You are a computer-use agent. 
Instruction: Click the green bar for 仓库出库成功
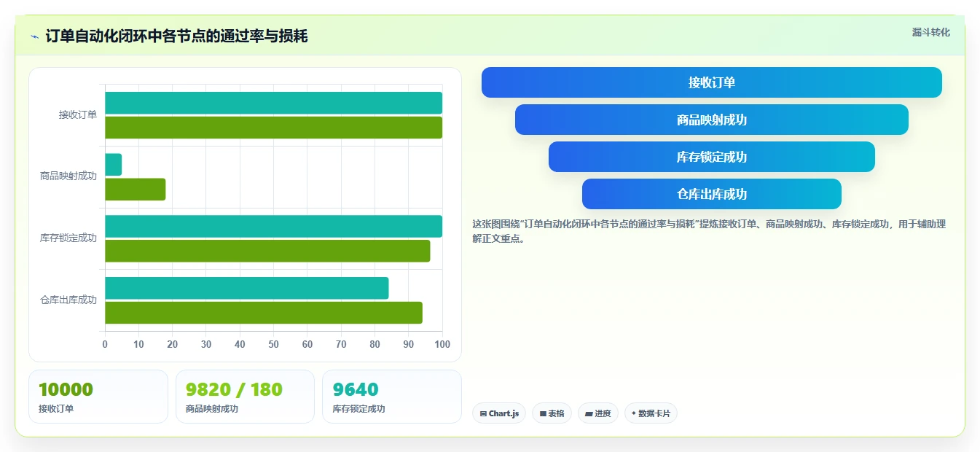[x=263, y=313]
